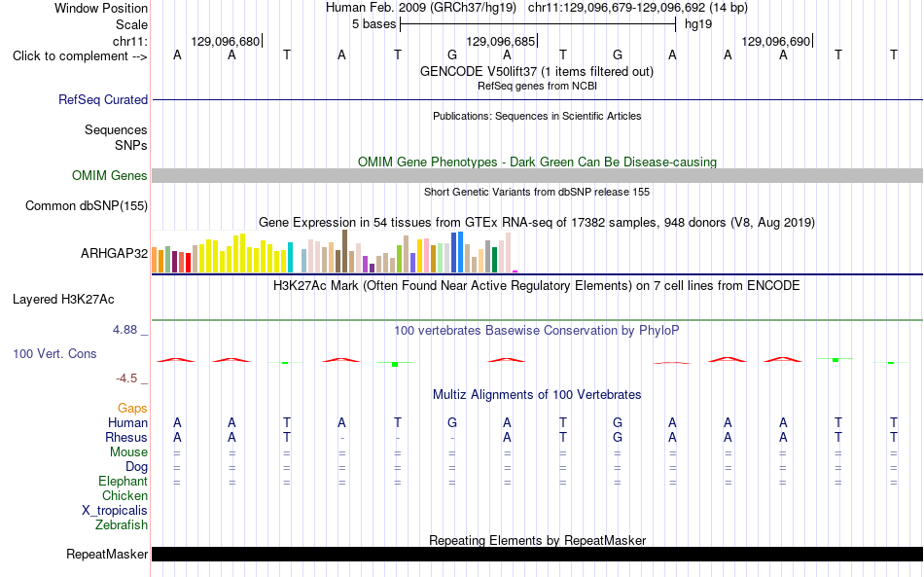The image size is (924, 577).
Task: Click the bright cyan bar in GTEx chart
Action: tap(290, 257)
